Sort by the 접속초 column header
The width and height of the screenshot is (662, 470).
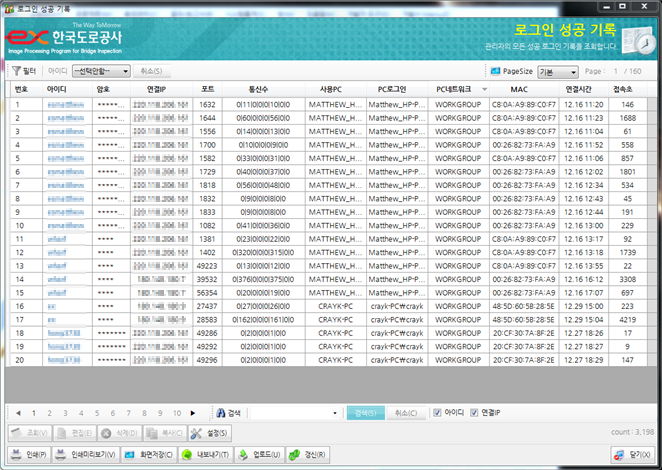tap(626, 89)
